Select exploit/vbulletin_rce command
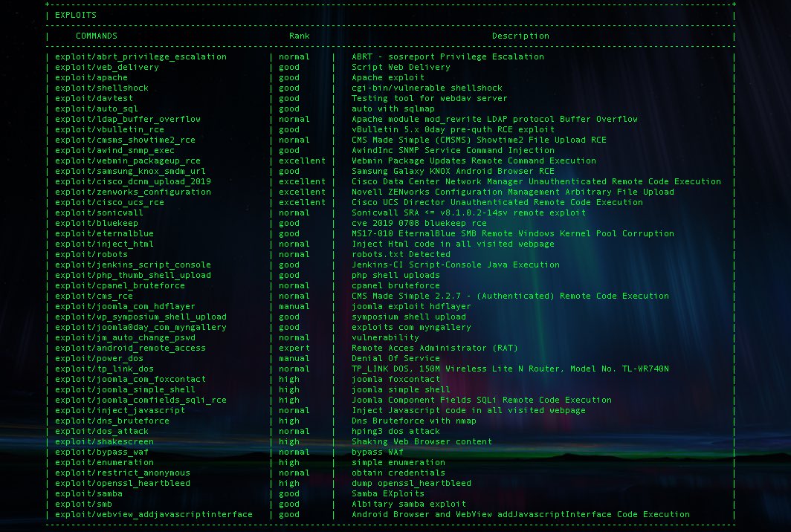The image size is (791, 532). coord(109,129)
